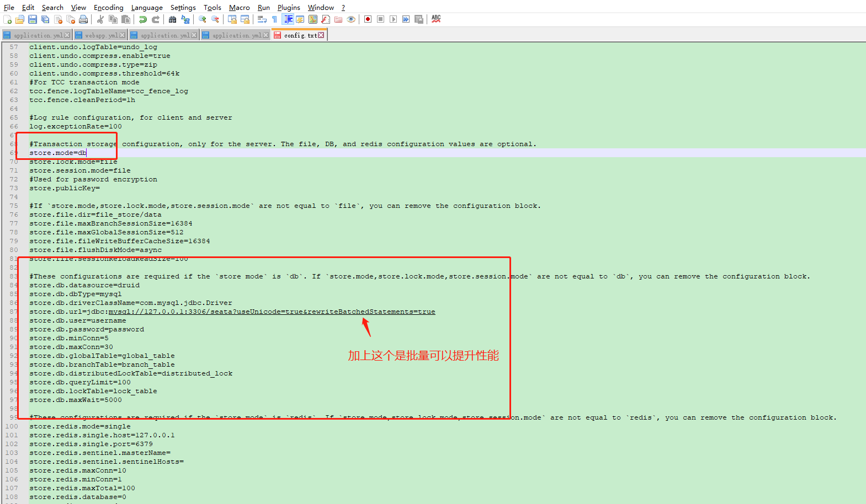Image resolution: width=866 pixels, height=504 pixels.
Task: Open the Replace dialog toolbar icon
Action: (x=185, y=19)
